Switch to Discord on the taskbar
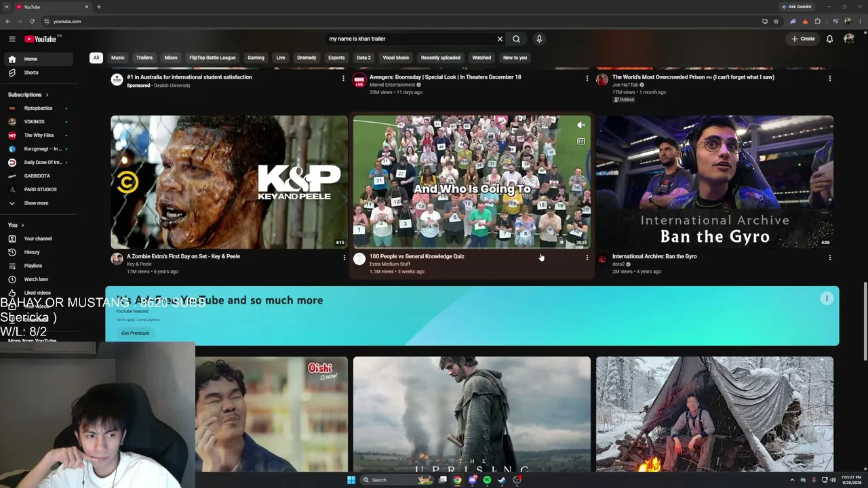 (x=473, y=480)
